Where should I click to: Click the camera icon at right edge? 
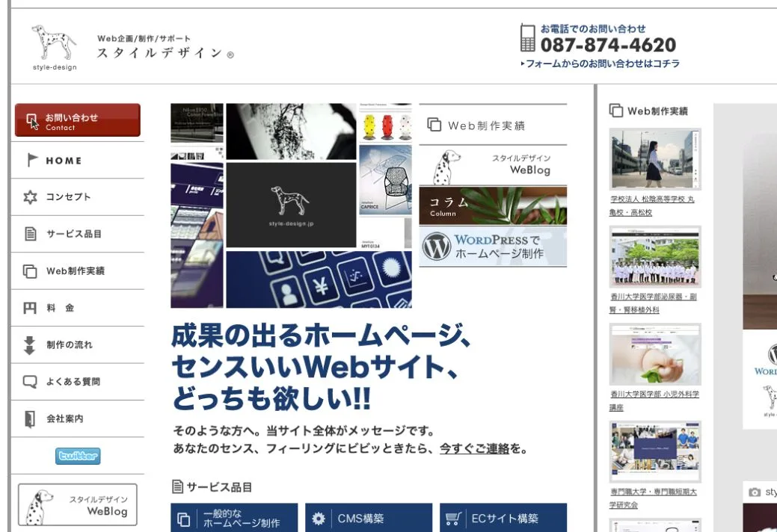(x=755, y=492)
